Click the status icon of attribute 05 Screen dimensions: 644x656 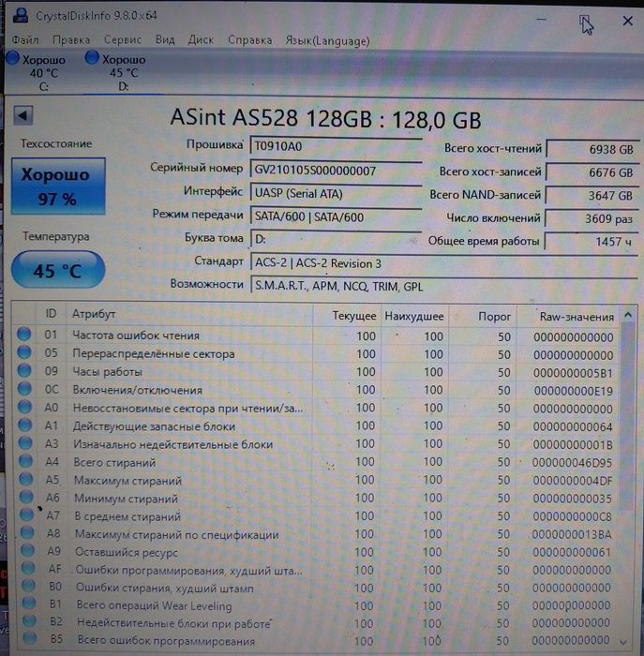pos(24,352)
